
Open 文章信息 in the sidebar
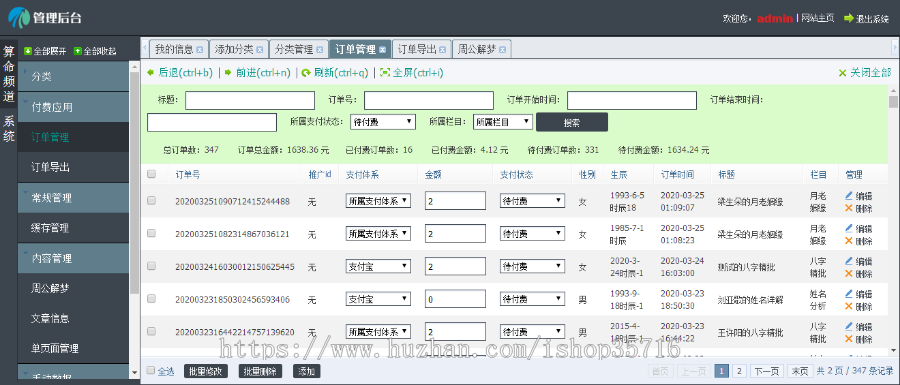coord(73,318)
